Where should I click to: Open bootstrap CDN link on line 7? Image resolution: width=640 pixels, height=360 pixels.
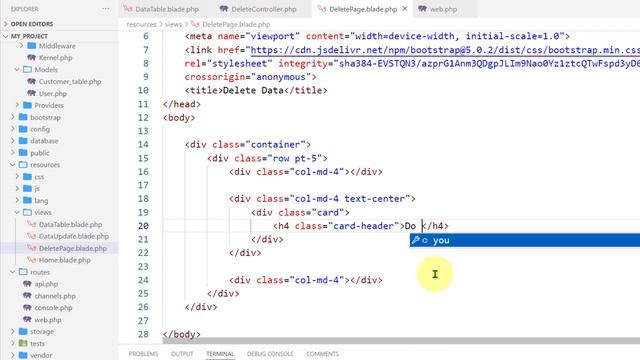[445, 50]
